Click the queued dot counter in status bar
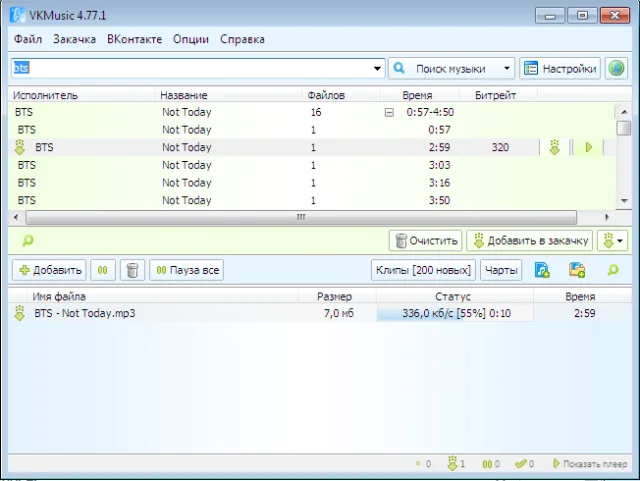The image size is (640, 481). point(418,463)
